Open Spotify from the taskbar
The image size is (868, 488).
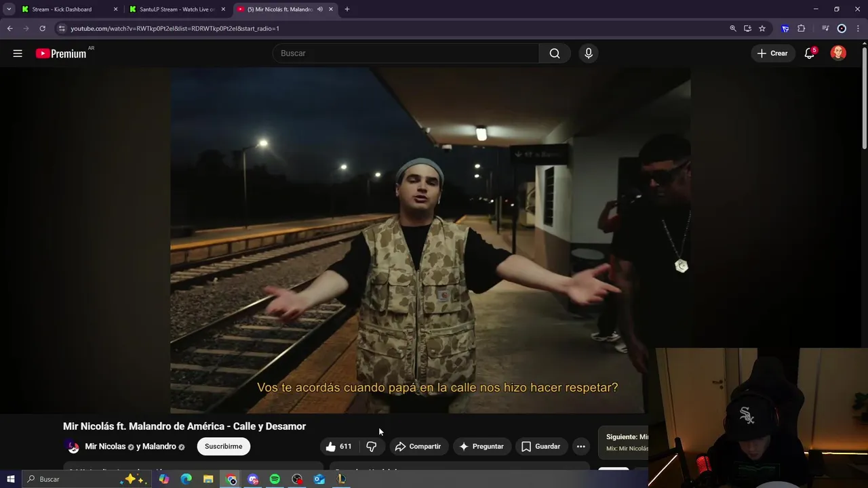point(275,479)
